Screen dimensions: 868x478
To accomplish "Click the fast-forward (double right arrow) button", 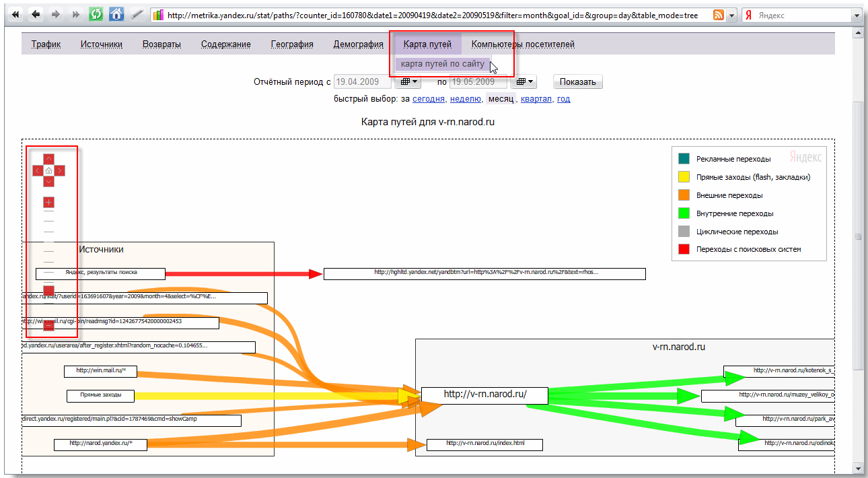I will tap(76, 14).
